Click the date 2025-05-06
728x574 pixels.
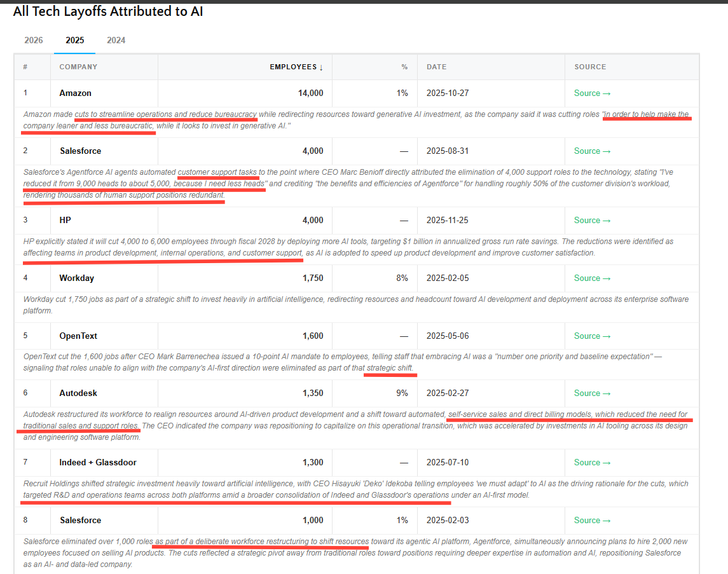pyautogui.click(x=448, y=336)
